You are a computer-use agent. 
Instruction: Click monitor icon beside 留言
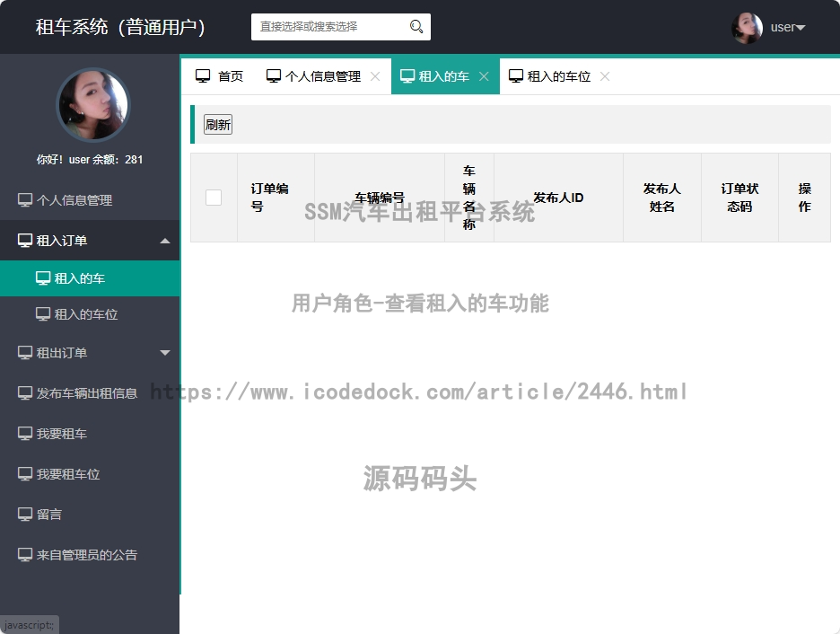point(25,514)
